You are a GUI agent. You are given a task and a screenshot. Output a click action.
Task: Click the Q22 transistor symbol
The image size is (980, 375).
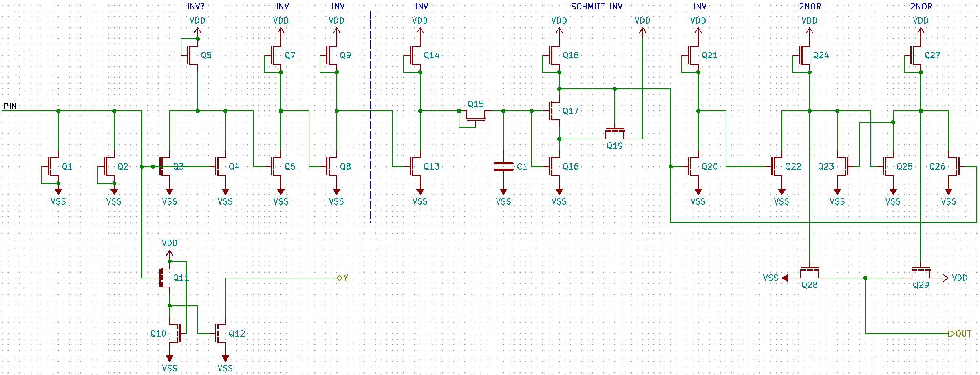pos(777,167)
